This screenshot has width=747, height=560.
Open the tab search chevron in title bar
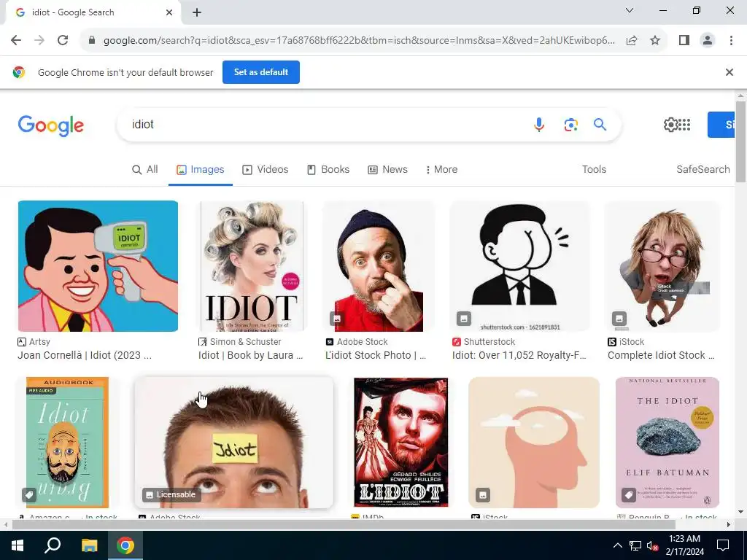[x=630, y=10]
